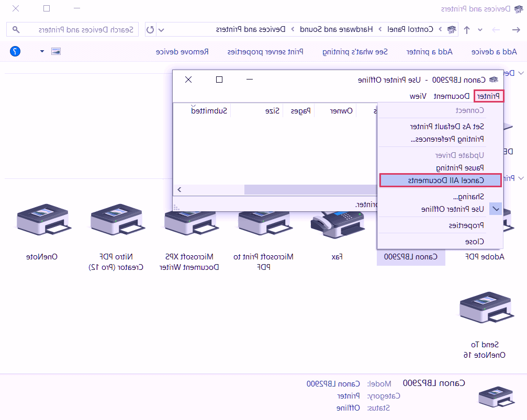Open the Printer menu in Canon dialog
This screenshot has height=420, width=527.
(489, 96)
